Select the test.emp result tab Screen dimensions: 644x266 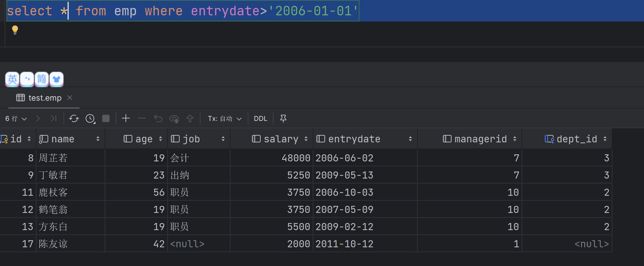44,98
